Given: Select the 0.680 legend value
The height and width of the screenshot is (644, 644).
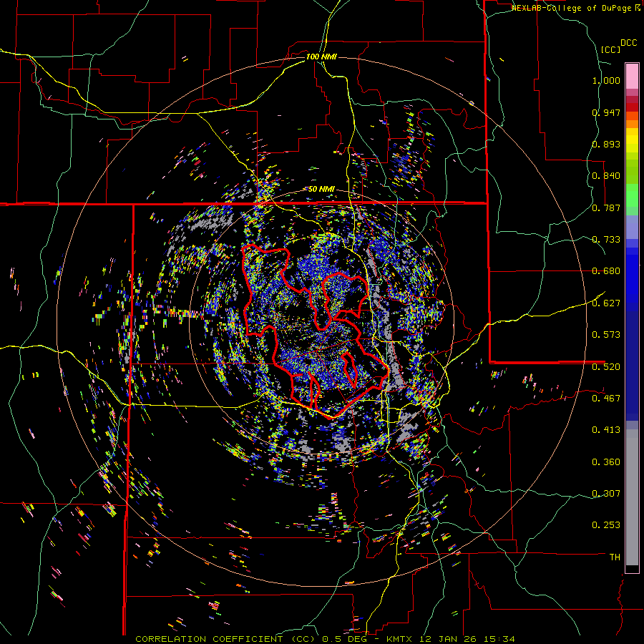Looking at the screenshot, I should 606,271.
